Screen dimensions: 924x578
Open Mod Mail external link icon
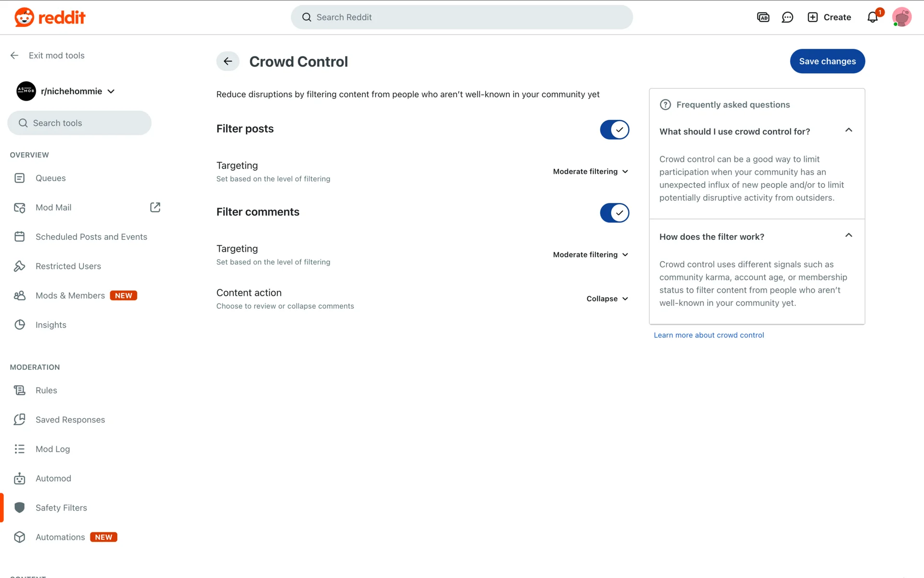click(155, 207)
